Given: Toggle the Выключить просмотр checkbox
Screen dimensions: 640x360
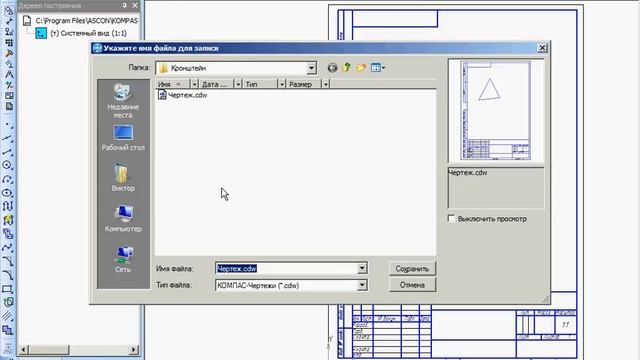Looking at the screenshot, I should point(451,219).
